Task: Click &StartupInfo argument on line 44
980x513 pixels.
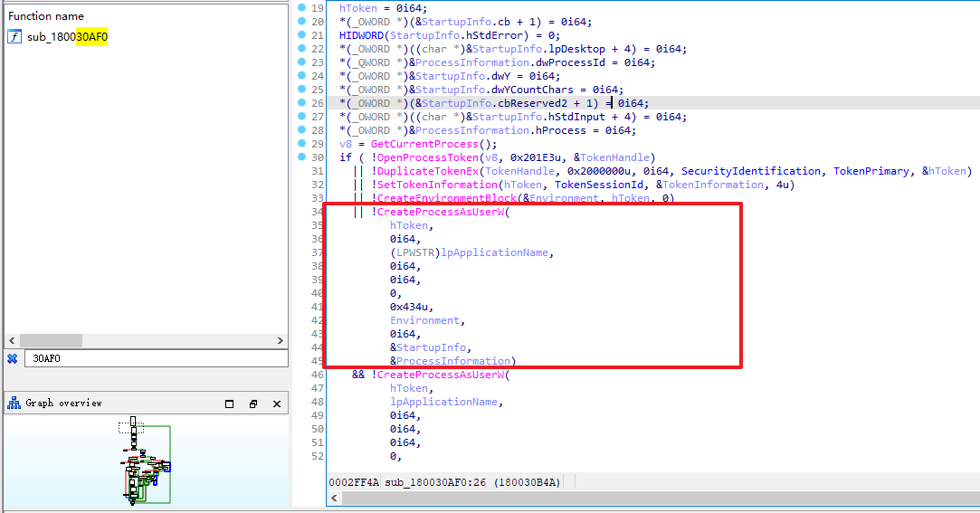Action: coord(428,347)
